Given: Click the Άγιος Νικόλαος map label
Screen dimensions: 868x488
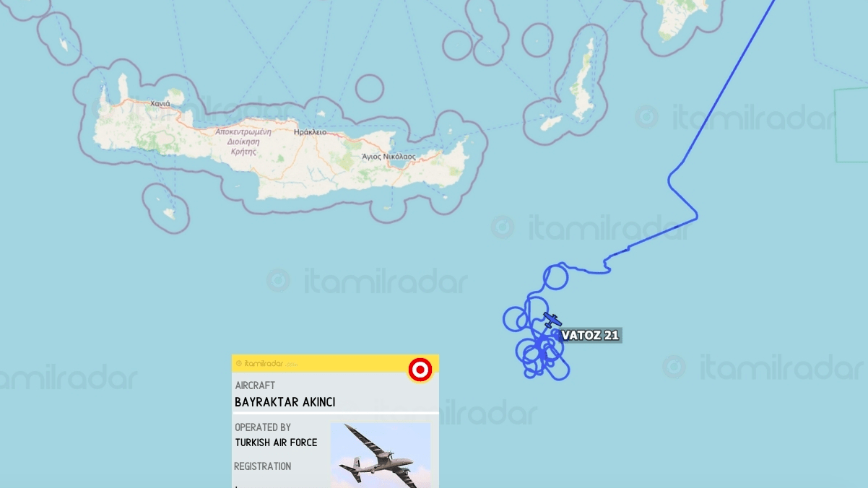Looking at the screenshot, I should pos(389,157).
